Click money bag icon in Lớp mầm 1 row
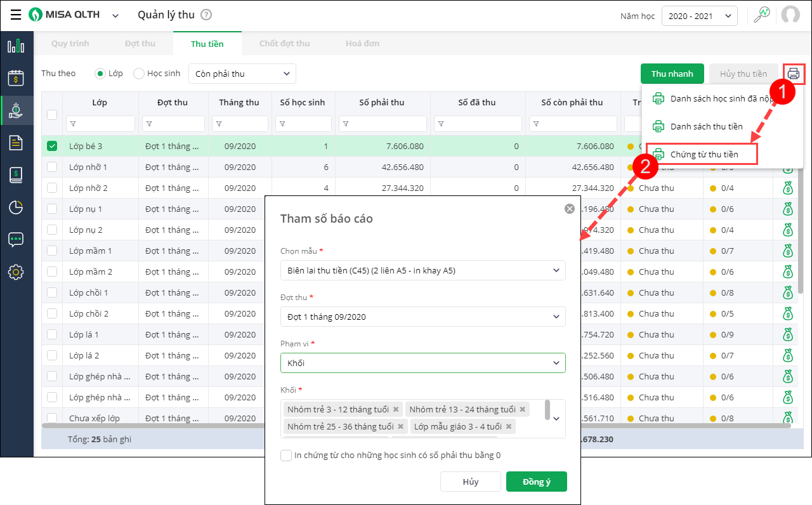Image resolution: width=812 pixels, height=505 pixels. pyautogui.click(x=788, y=251)
